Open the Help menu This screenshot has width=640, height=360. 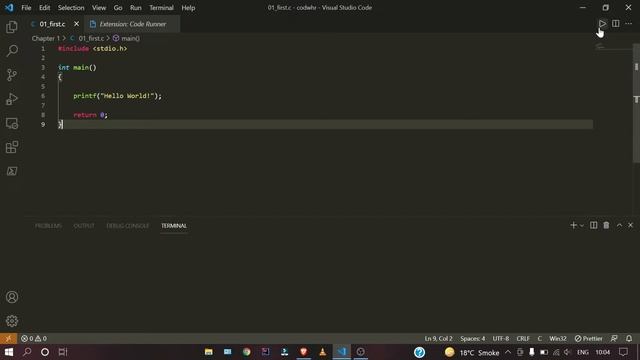click(x=188, y=8)
